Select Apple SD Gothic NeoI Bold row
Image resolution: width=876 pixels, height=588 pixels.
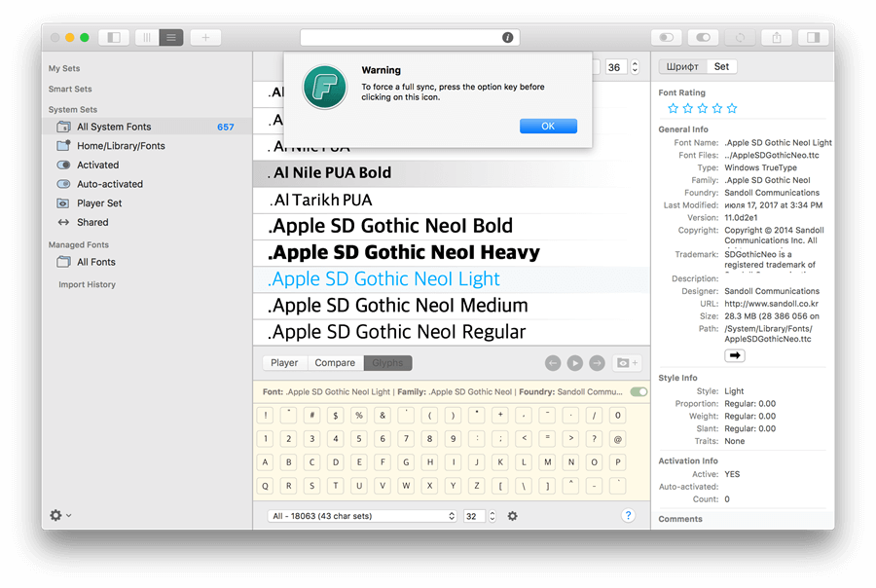click(452, 227)
